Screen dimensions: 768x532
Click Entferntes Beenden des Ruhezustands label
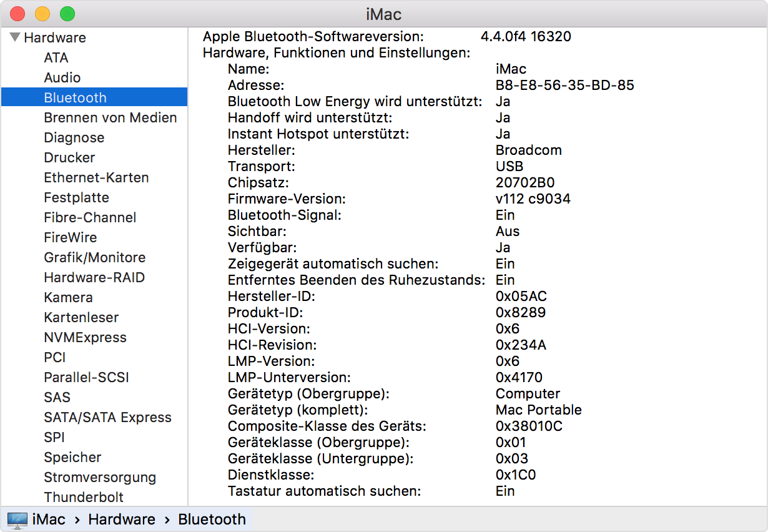tap(357, 280)
